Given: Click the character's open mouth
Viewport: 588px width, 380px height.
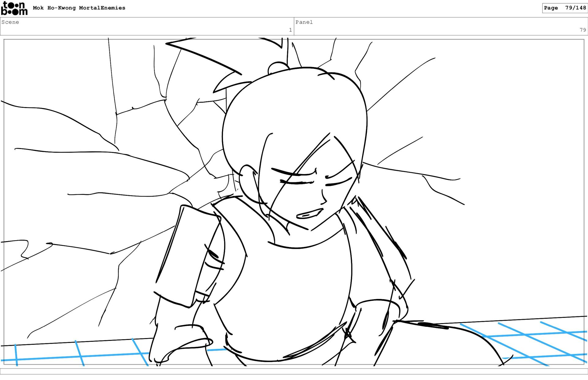Looking at the screenshot, I should [309, 214].
